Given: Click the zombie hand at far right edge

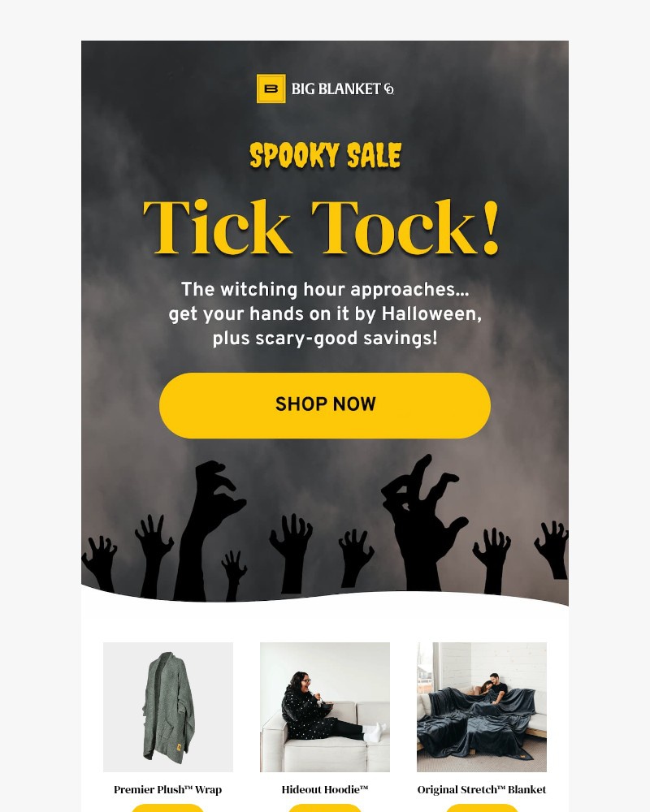Looking at the screenshot, I should click(553, 549).
